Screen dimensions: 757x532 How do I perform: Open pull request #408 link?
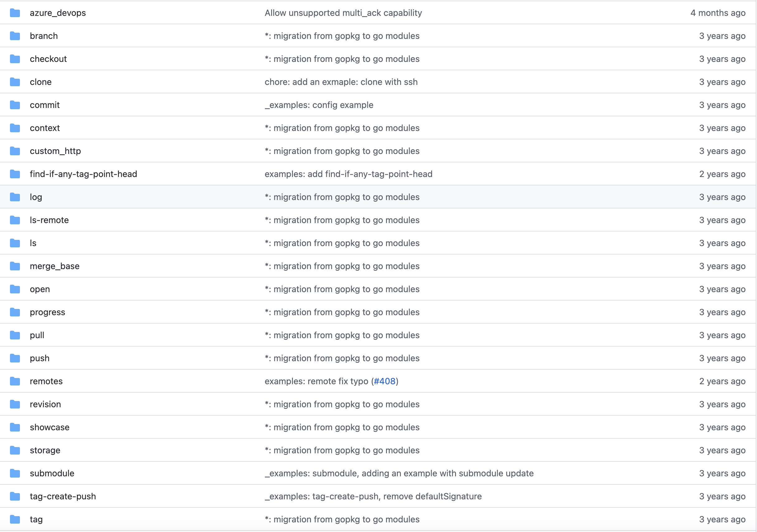coord(384,381)
